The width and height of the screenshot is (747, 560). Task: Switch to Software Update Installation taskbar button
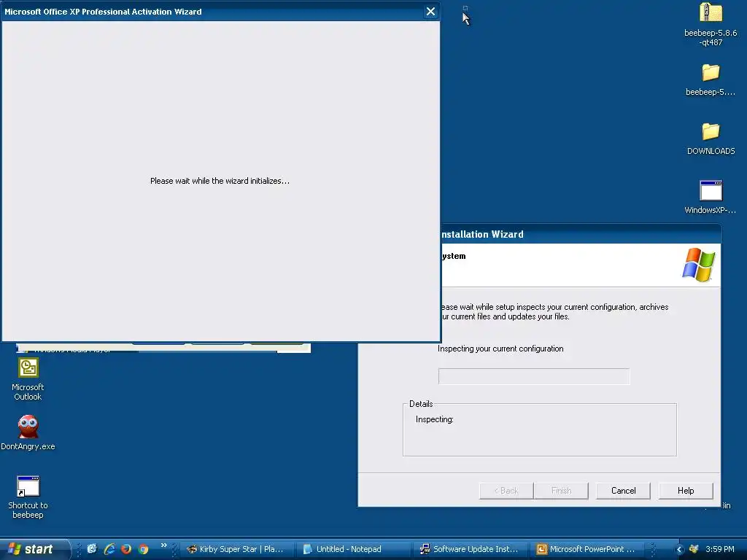coord(470,549)
